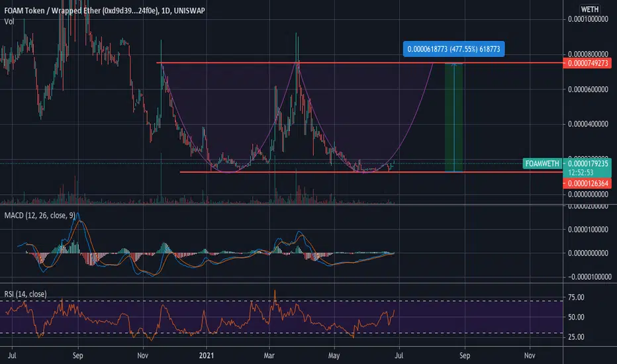Screen dimensions: 617x364
Task: Click the RSI 25.00 axis value
Action: coord(576,337)
